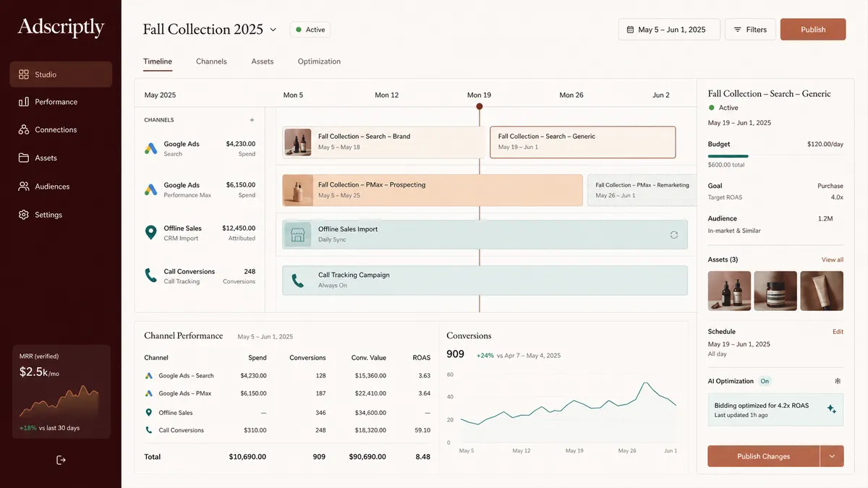Go to Audiences in the sidebar
The width and height of the screenshot is (868, 488).
(x=61, y=186)
